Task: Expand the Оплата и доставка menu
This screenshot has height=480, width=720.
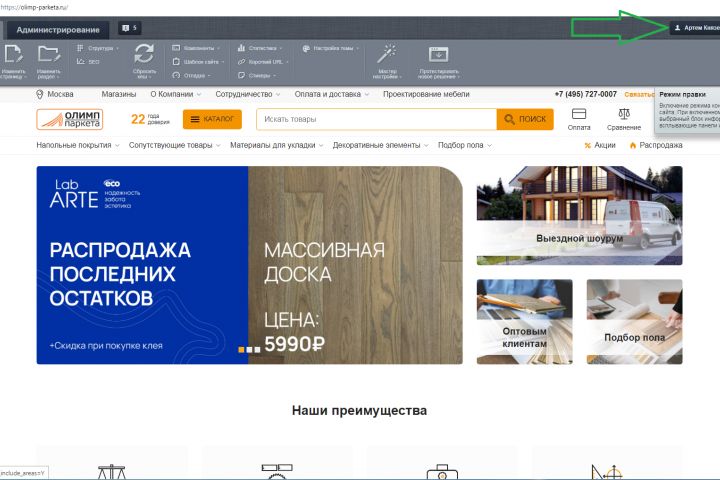Action: (332, 94)
